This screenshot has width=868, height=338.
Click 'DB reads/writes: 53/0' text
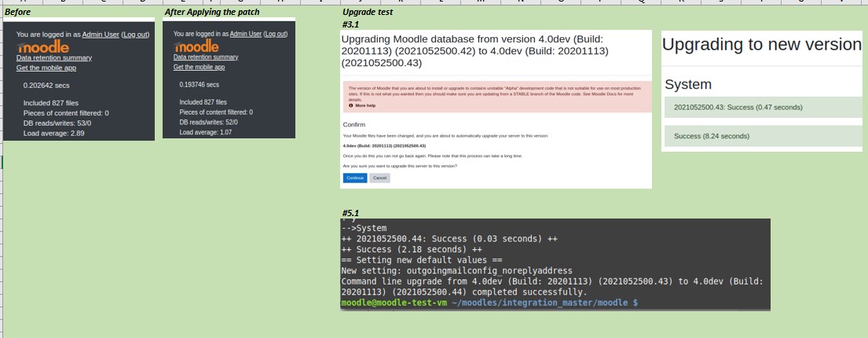(x=57, y=123)
